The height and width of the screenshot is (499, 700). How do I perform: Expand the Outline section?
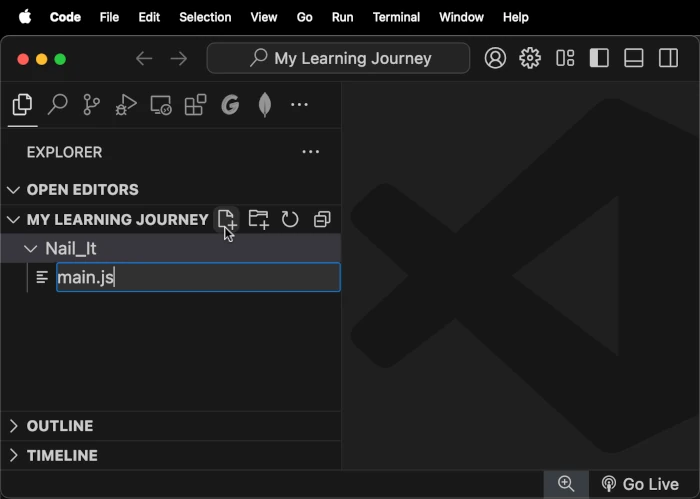(171, 426)
